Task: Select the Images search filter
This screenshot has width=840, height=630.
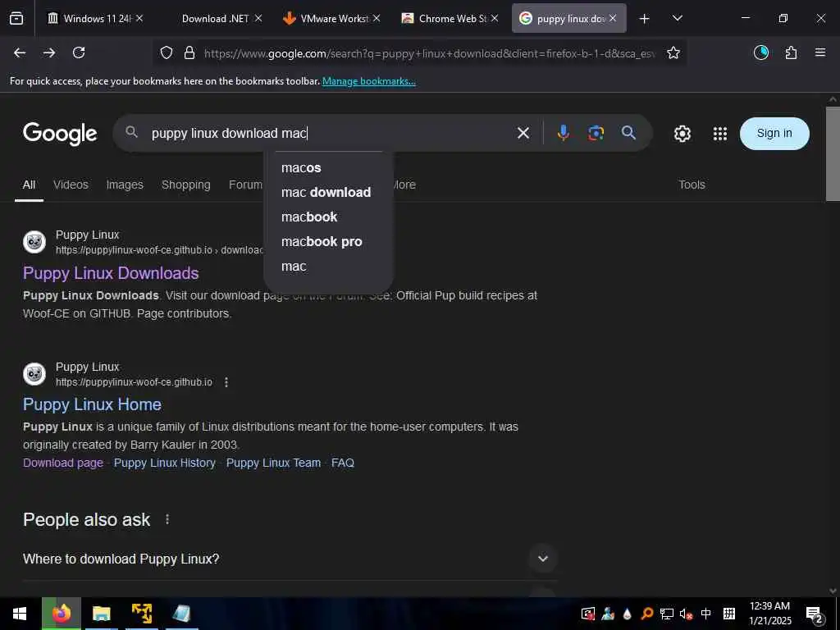Action: click(125, 185)
